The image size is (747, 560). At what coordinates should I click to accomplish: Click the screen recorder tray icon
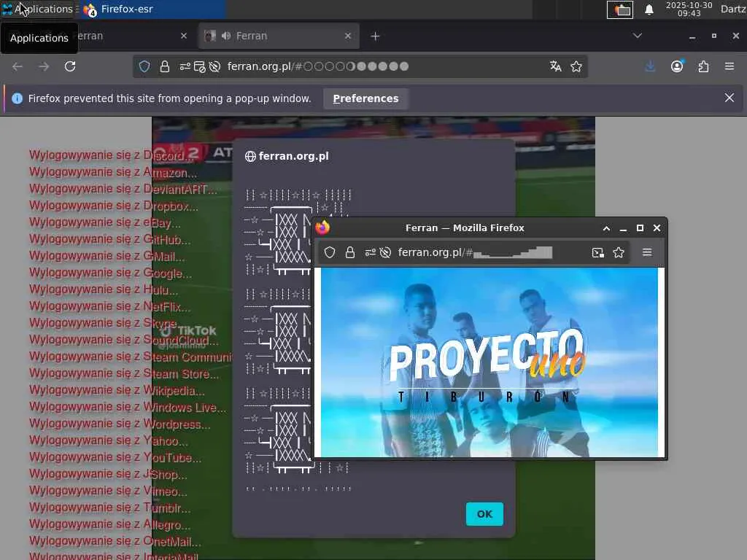(x=620, y=9)
